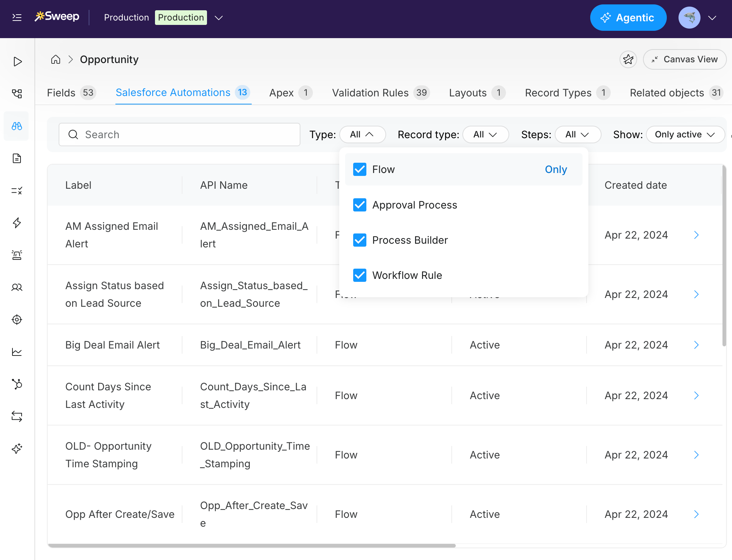Viewport: 732px width, 560px height.
Task: Click the Agentic button
Action: [628, 18]
